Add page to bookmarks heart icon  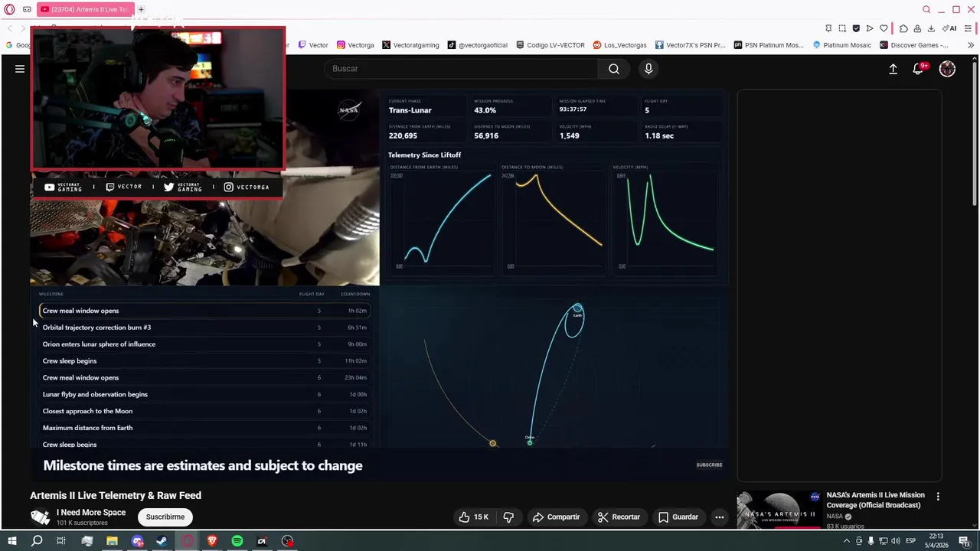pos(884,28)
